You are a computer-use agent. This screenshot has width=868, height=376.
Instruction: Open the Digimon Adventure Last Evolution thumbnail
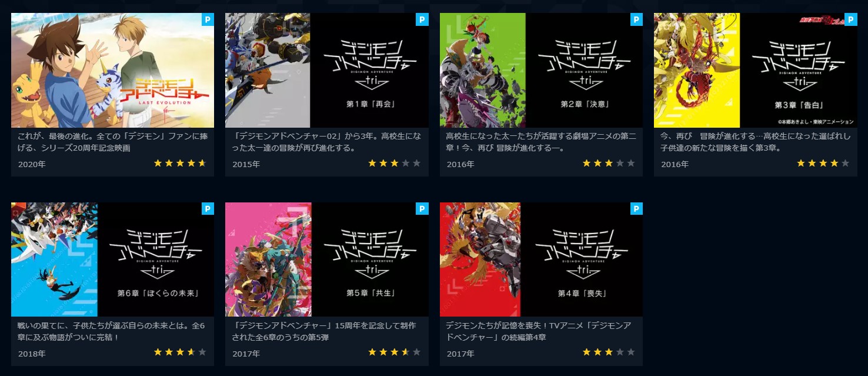click(x=113, y=70)
